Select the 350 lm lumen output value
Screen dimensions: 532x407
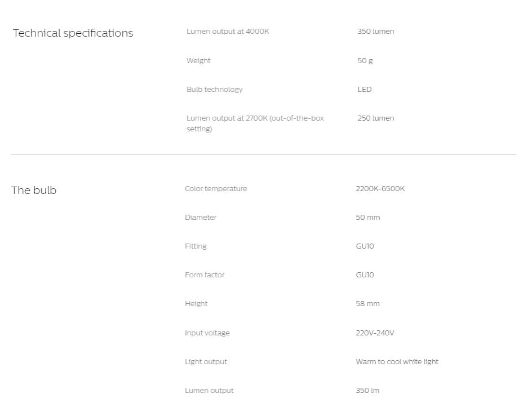click(x=367, y=391)
